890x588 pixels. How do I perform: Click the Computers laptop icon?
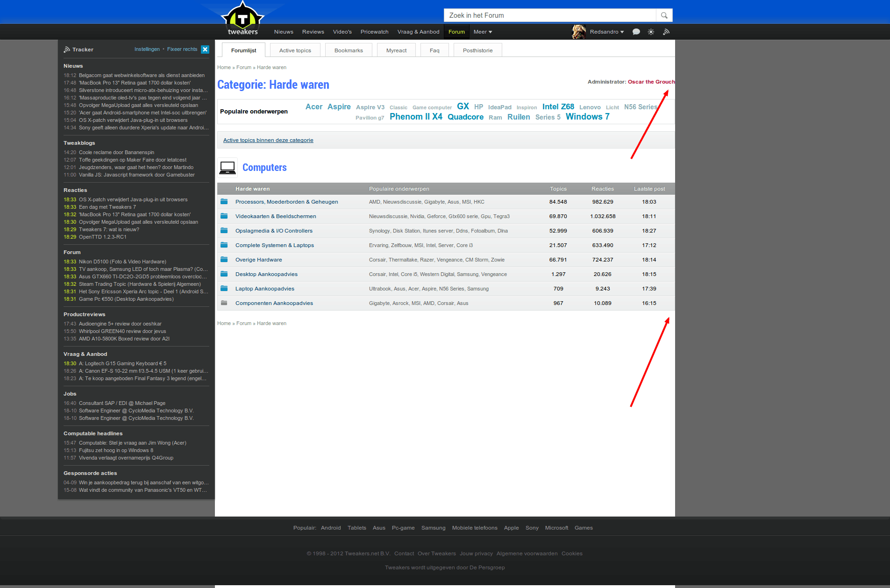click(x=228, y=168)
